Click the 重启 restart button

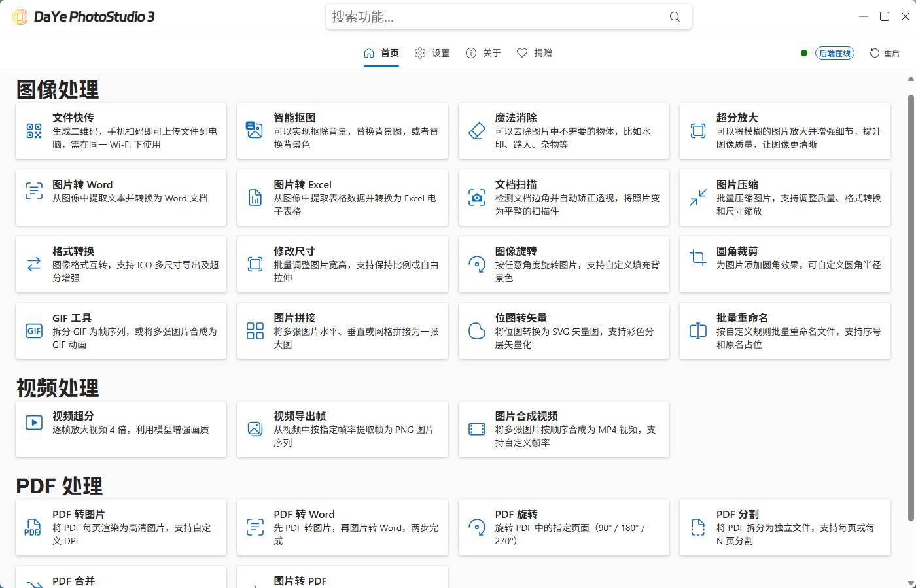(x=885, y=53)
